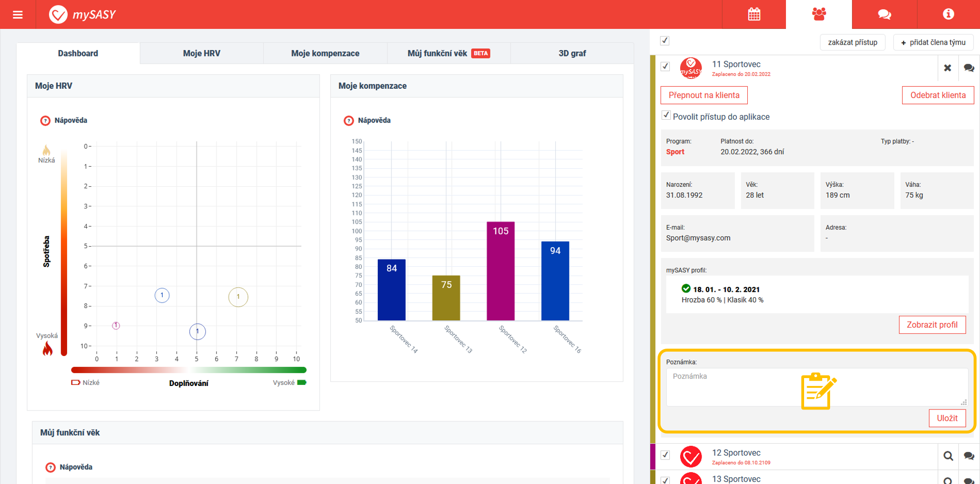Click the Sport program label
Image resolution: width=980 pixels, height=484 pixels.
675,152
